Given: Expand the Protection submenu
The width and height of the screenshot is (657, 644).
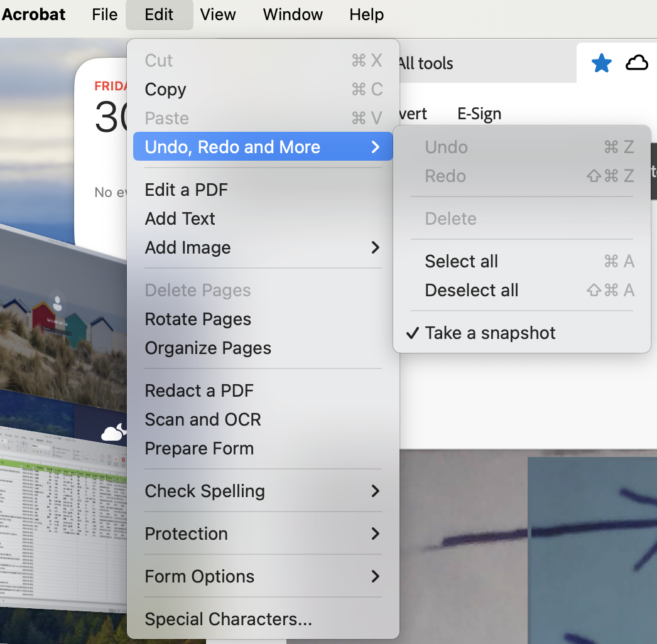Looking at the screenshot, I should [x=186, y=534].
